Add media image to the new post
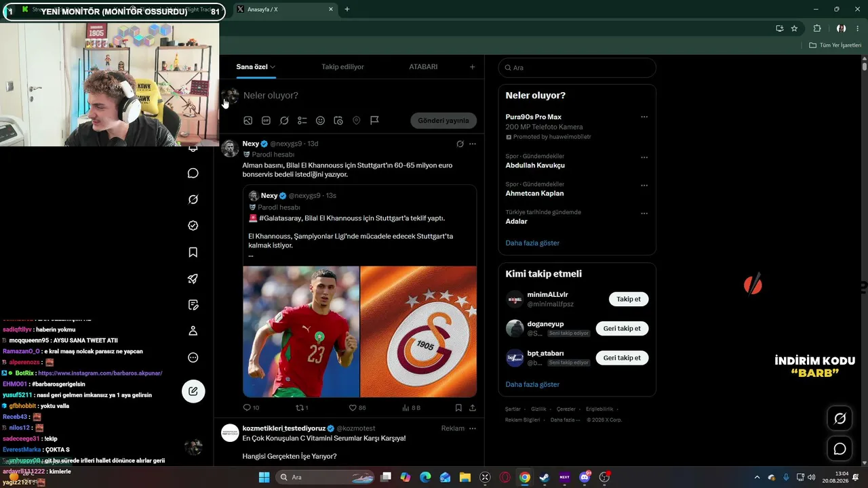This screenshot has height=488, width=868. [x=248, y=121]
